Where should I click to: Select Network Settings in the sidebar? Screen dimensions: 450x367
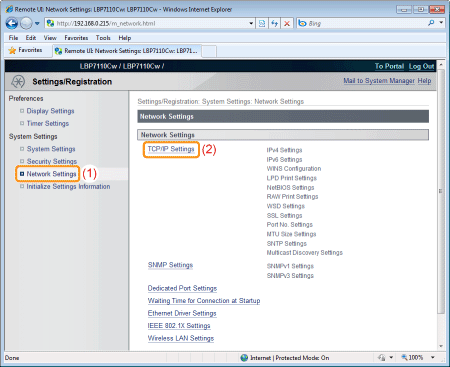coord(51,174)
